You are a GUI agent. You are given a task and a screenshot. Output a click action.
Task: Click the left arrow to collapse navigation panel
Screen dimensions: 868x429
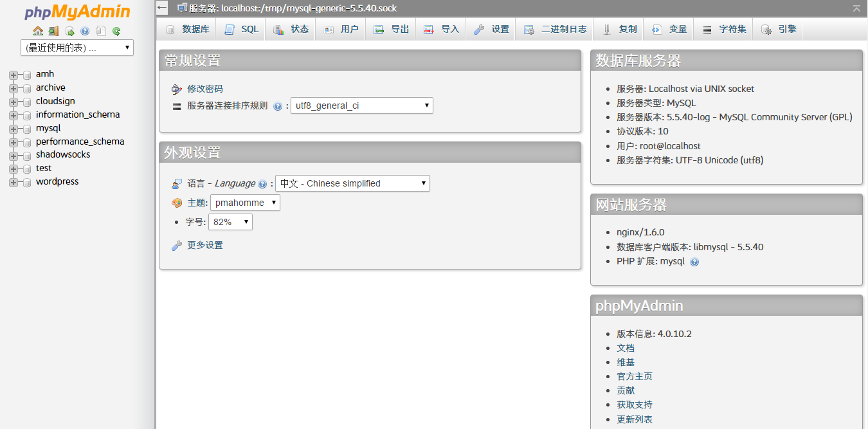(x=162, y=8)
